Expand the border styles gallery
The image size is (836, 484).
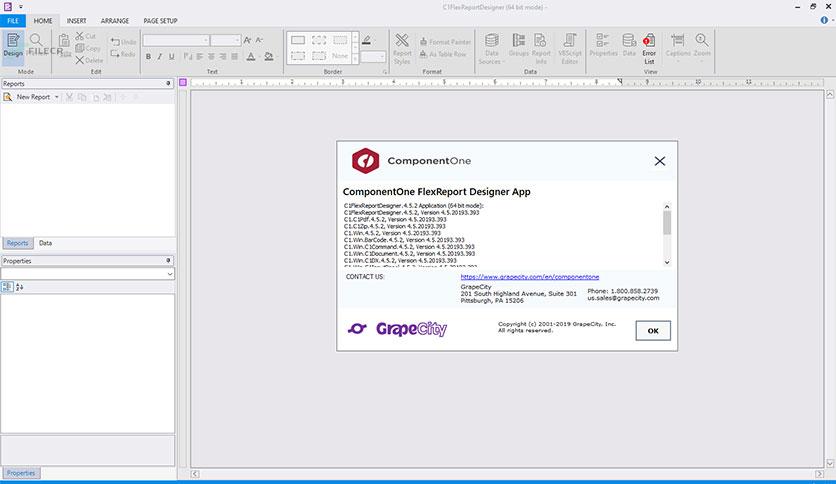pos(355,60)
